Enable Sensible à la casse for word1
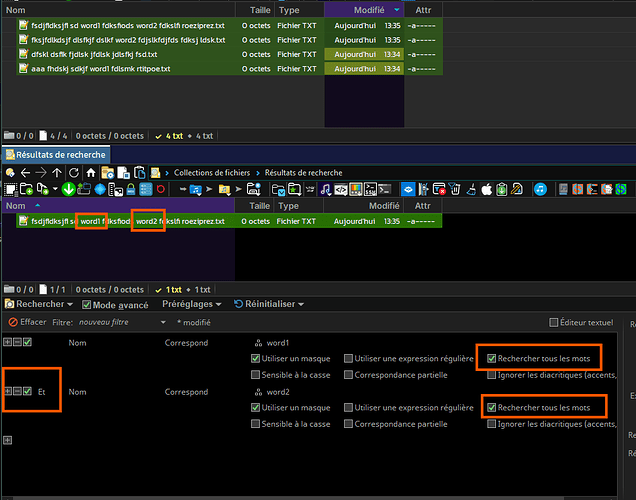This screenshot has height=500, width=636. [x=256, y=375]
